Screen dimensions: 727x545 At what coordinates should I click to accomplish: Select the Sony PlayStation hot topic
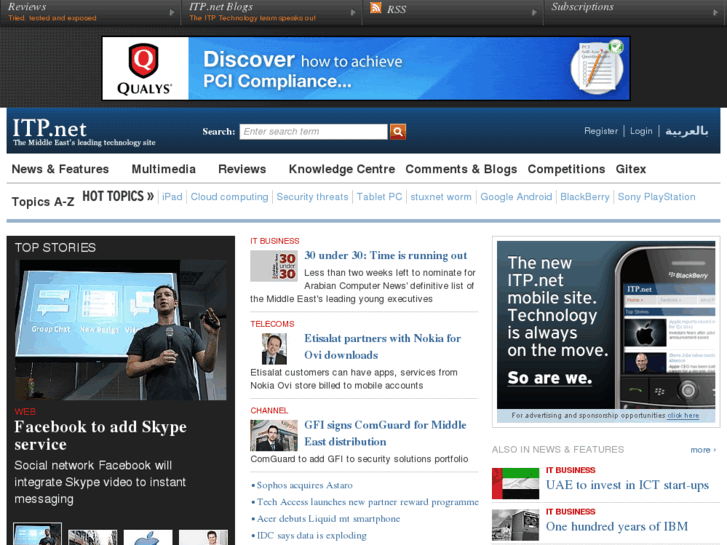click(x=657, y=197)
